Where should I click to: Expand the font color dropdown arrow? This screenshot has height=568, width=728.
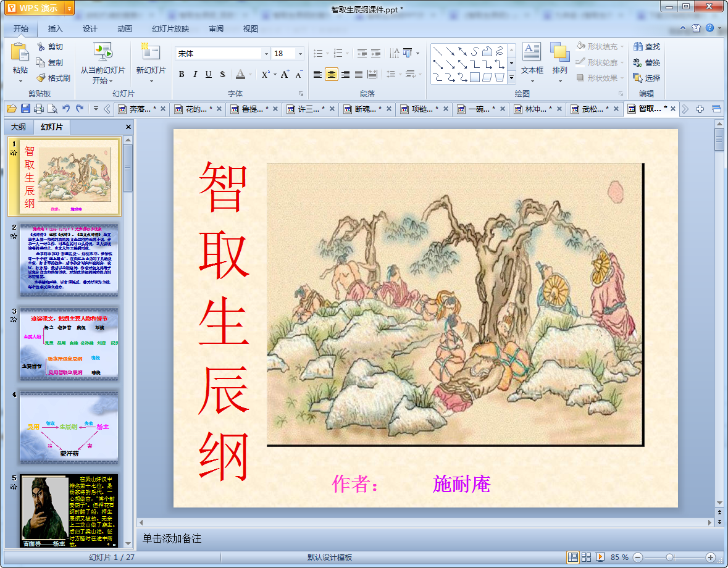[250, 74]
